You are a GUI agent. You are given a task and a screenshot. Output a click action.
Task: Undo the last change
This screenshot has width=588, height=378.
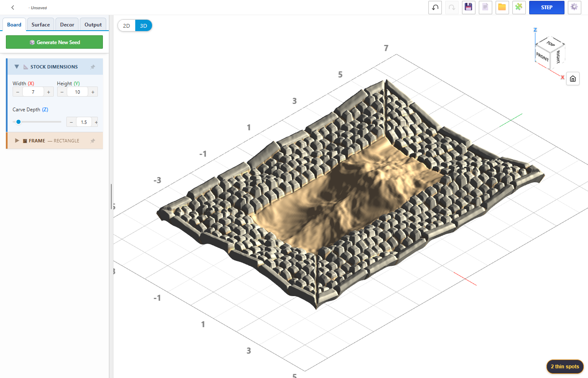tap(435, 7)
